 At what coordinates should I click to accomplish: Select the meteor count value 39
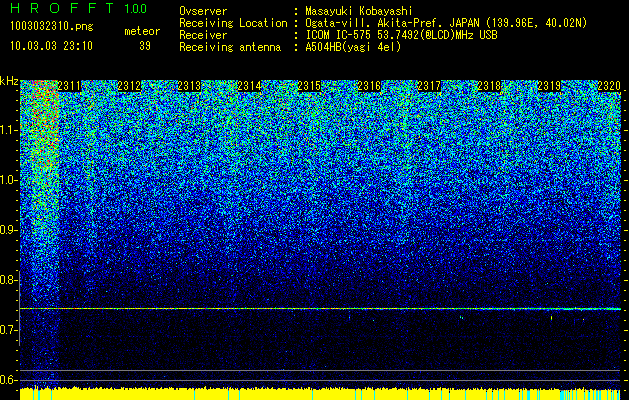pyautogui.click(x=145, y=46)
